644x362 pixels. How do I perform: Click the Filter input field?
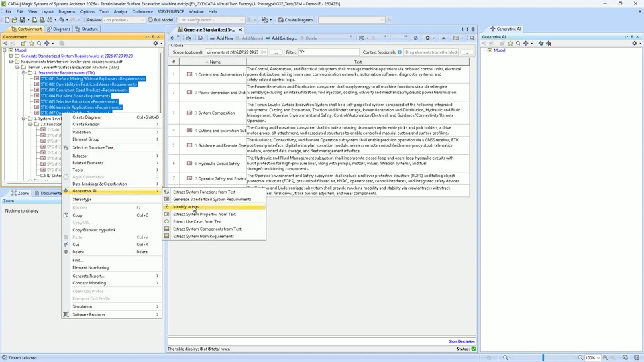328,52
